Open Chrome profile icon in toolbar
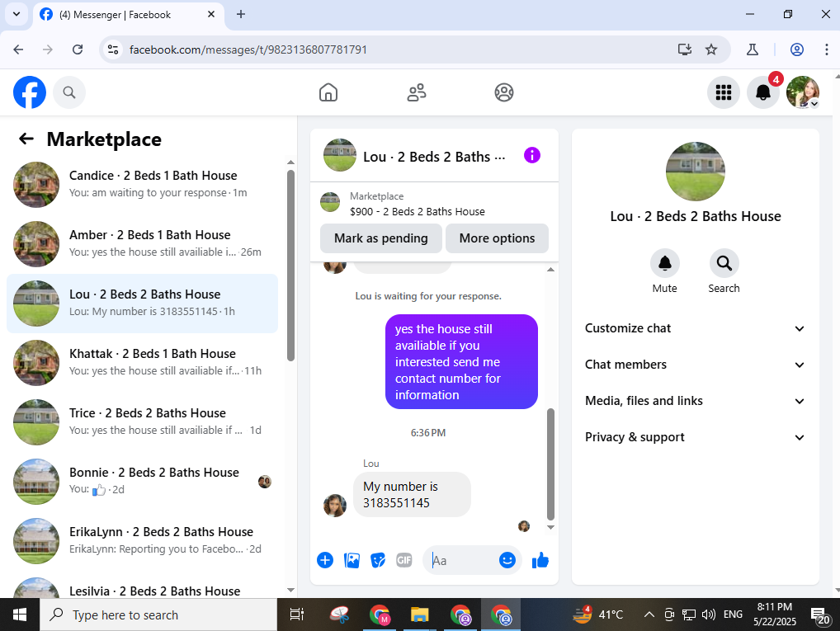The height and width of the screenshot is (631, 840). pyautogui.click(x=797, y=49)
